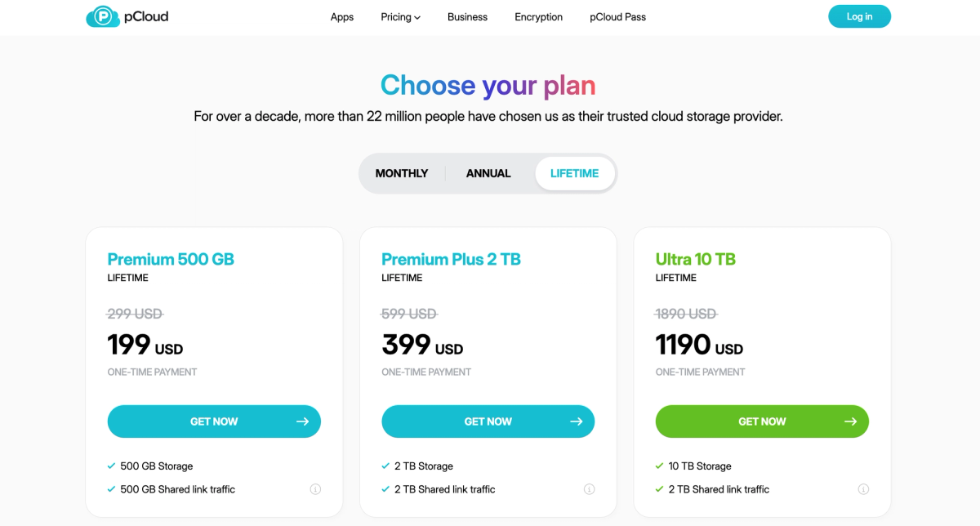
Task: Open shared link traffic info for Ultra plan
Action: [863, 488]
